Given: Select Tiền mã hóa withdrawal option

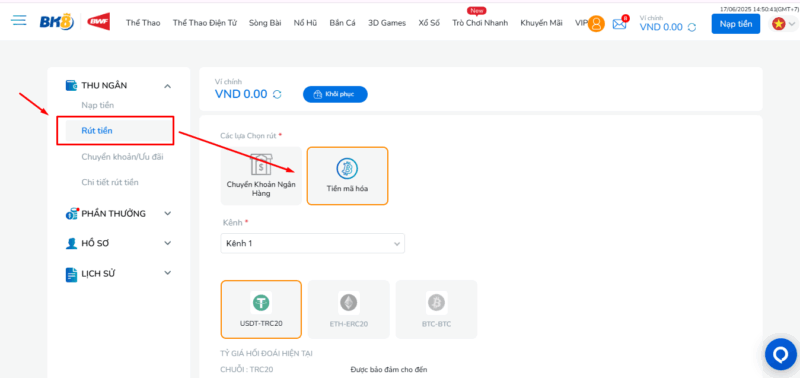Looking at the screenshot, I should (x=347, y=176).
